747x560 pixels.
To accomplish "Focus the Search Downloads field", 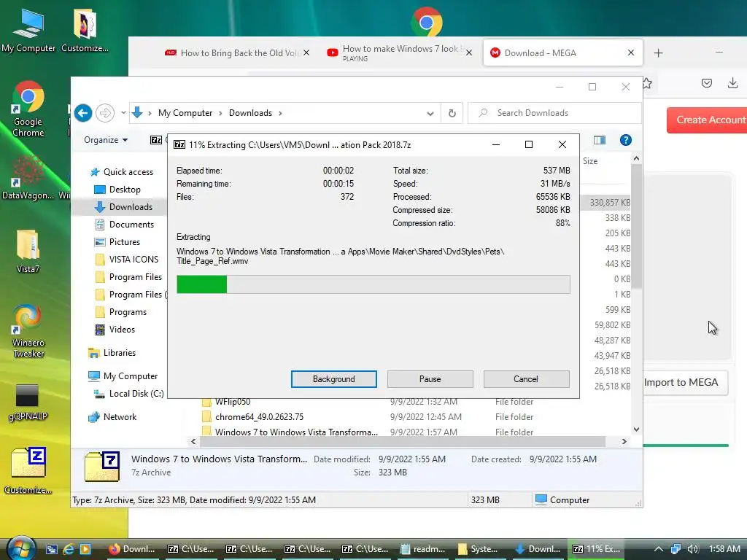I will click(554, 113).
